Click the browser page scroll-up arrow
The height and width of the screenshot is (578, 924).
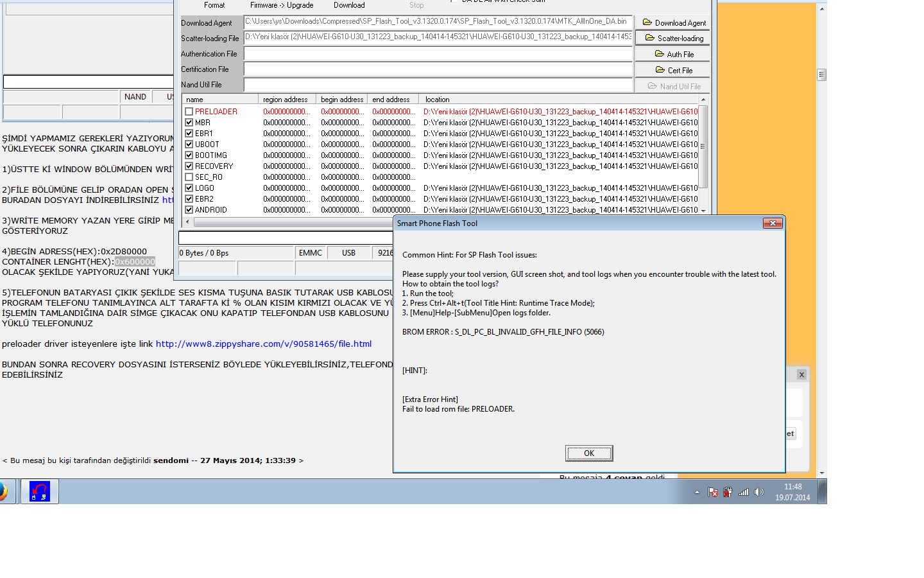821,9
